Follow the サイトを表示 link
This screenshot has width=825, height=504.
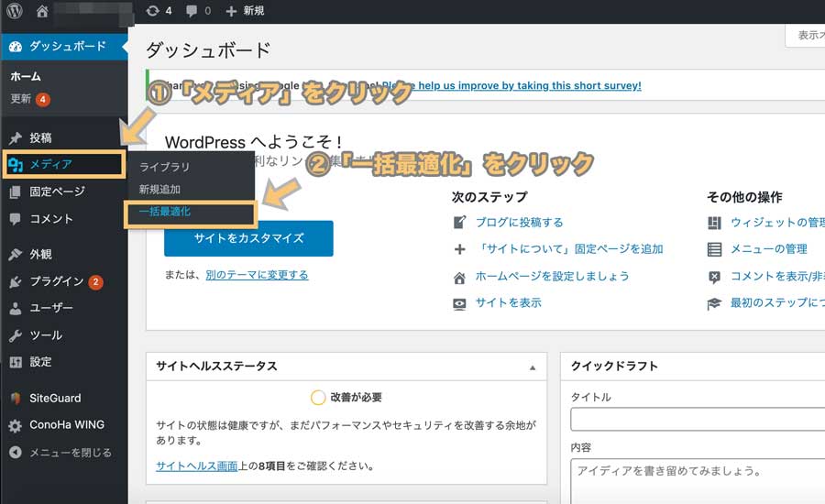pyautogui.click(x=508, y=302)
